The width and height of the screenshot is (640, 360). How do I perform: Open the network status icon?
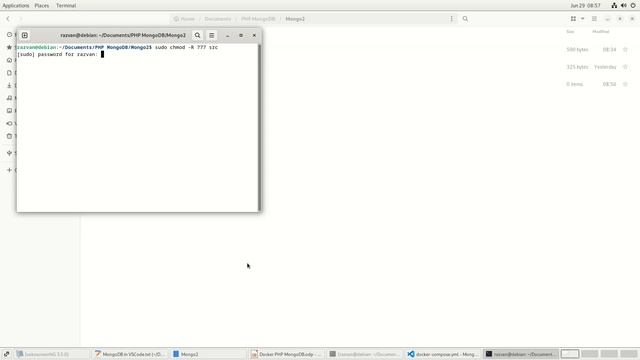pos(614,6)
